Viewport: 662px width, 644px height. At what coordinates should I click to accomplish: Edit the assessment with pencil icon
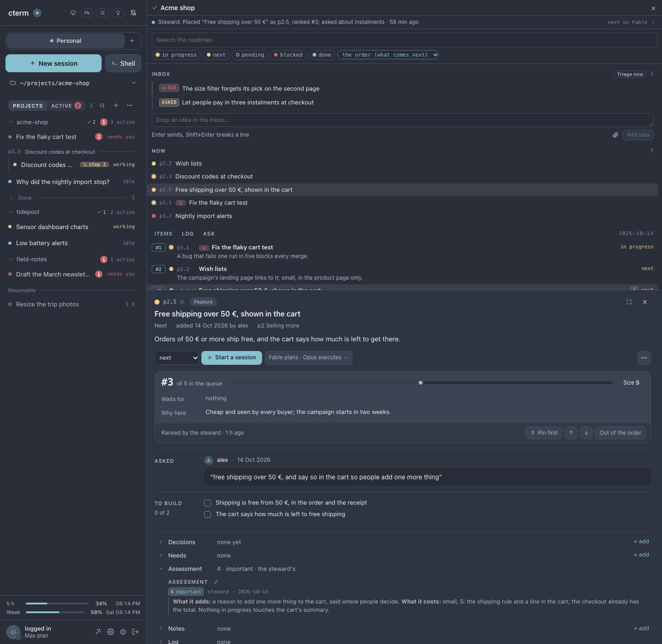[216, 582]
